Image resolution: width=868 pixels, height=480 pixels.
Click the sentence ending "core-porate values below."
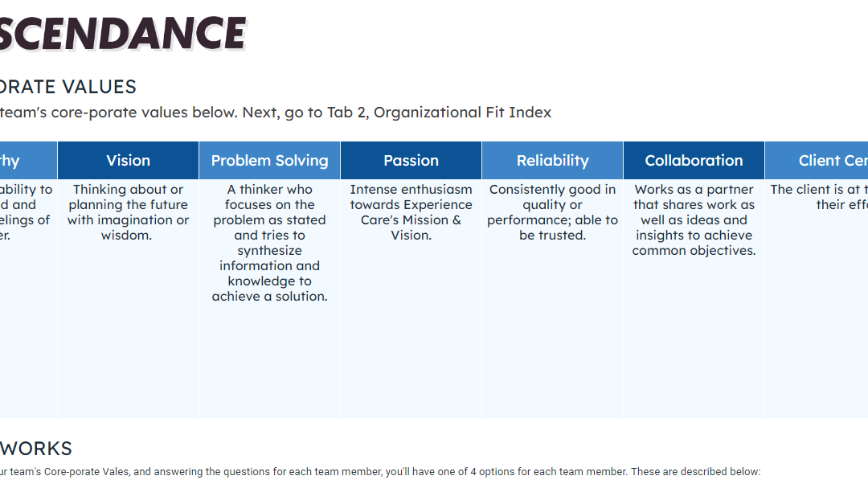137,113
